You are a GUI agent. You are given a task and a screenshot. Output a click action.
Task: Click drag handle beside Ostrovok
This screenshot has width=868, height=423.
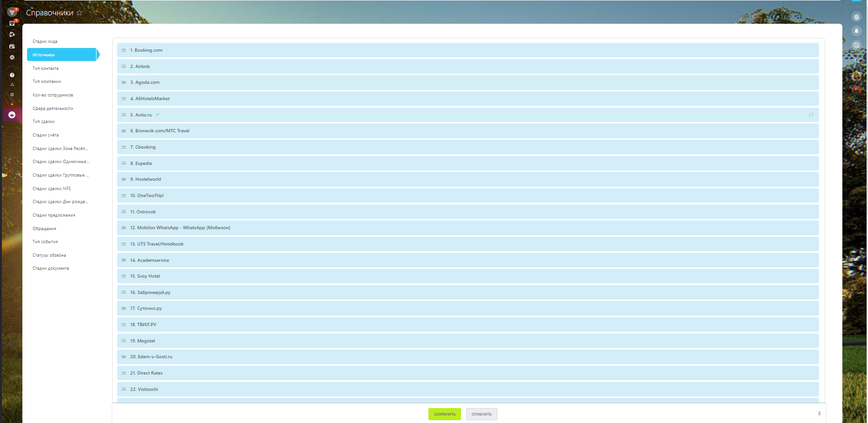pos(124,212)
